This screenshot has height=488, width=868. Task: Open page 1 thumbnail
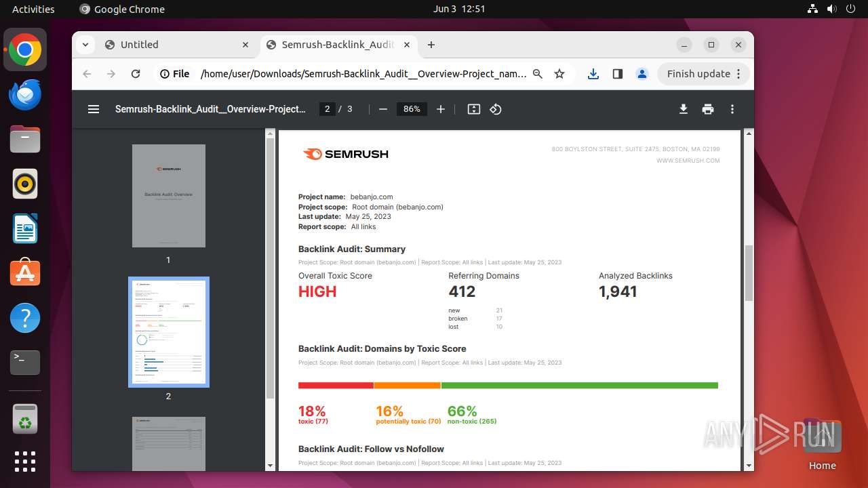click(169, 196)
